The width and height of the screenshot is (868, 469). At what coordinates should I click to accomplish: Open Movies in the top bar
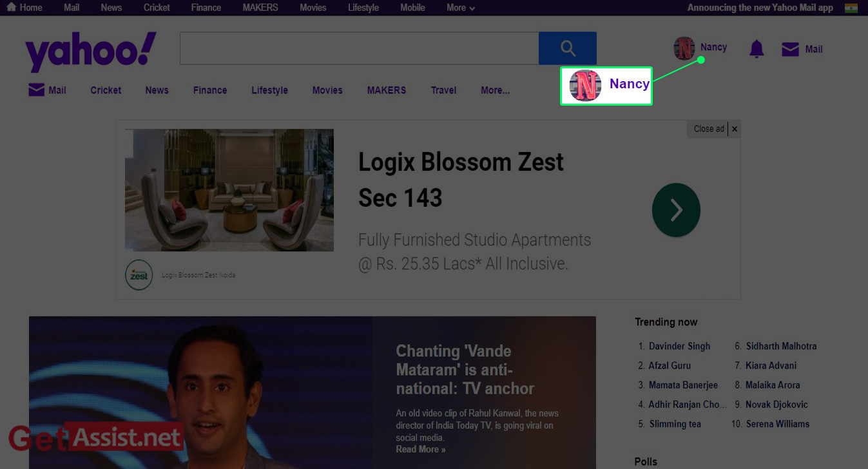[313, 8]
